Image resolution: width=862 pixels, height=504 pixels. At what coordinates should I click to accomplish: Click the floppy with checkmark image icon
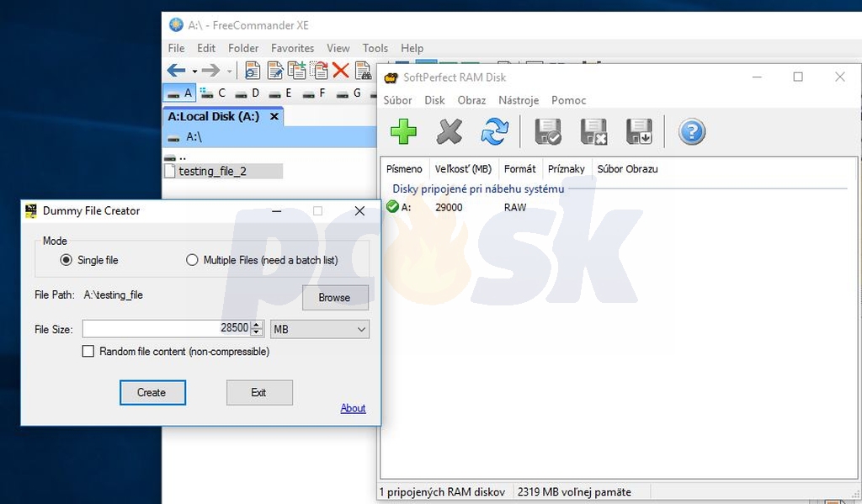tap(547, 132)
